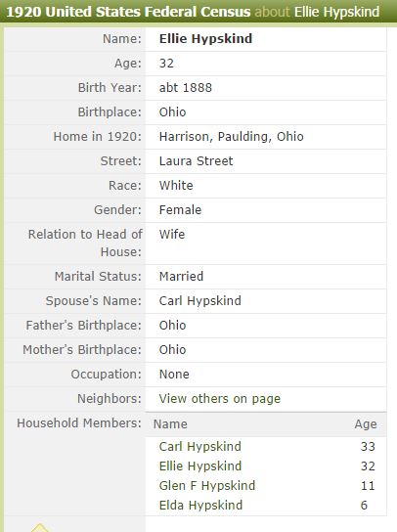Click the Household Members label
This screenshot has height=532, width=397.
pyautogui.click(x=79, y=423)
